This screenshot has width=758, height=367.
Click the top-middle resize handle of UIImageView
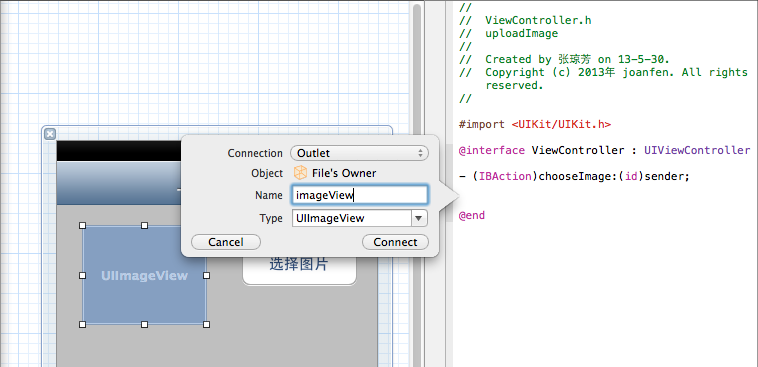tap(144, 226)
